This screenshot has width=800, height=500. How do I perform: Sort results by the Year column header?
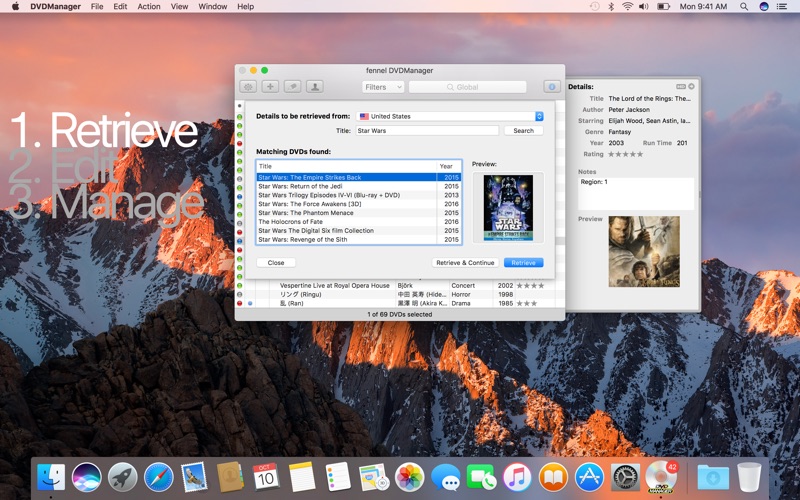point(449,166)
